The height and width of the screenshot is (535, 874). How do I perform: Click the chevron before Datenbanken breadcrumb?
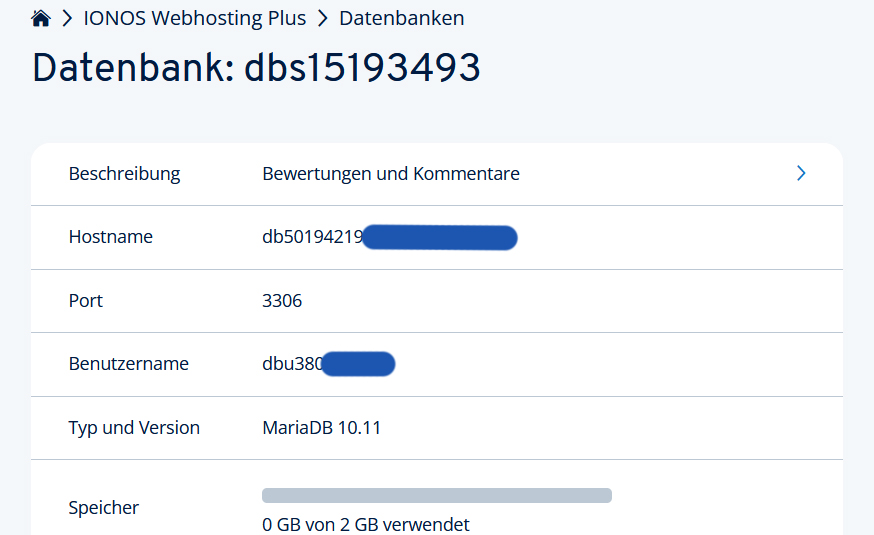[x=323, y=18]
